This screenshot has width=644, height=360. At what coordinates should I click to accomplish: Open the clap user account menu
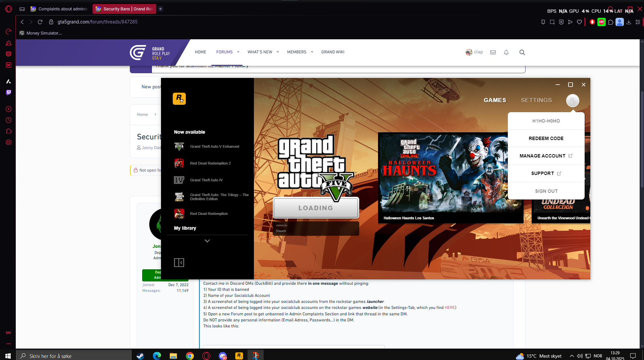(x=474, y=52)
